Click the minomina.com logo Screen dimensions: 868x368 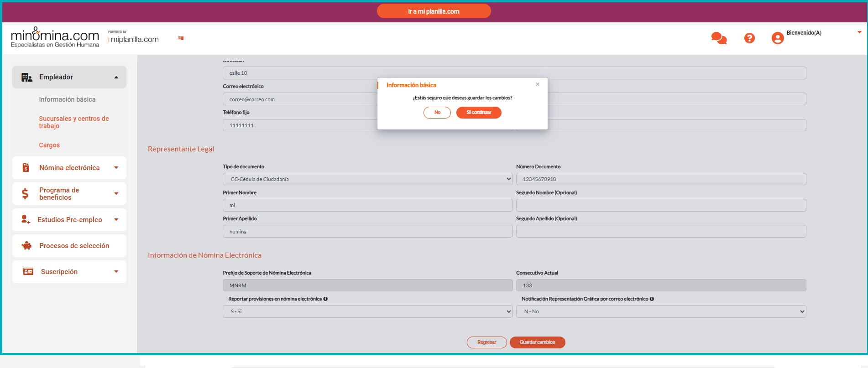[55, 37]
